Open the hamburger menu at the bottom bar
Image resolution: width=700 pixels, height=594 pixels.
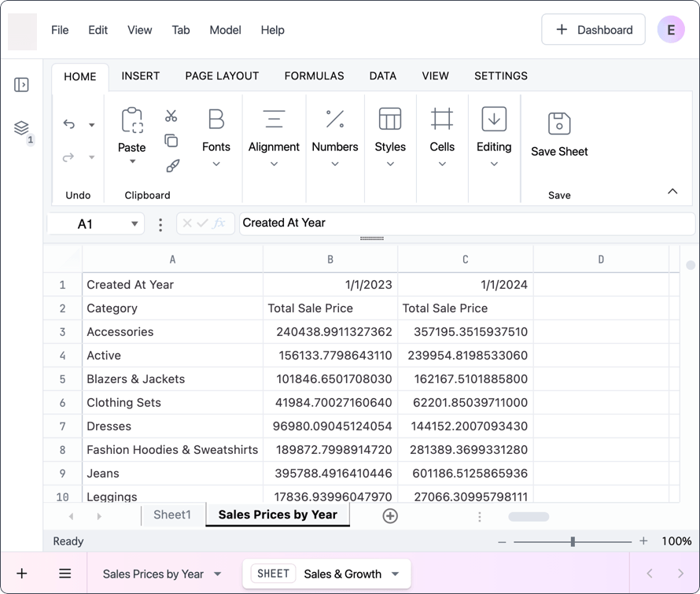[65, 574]
